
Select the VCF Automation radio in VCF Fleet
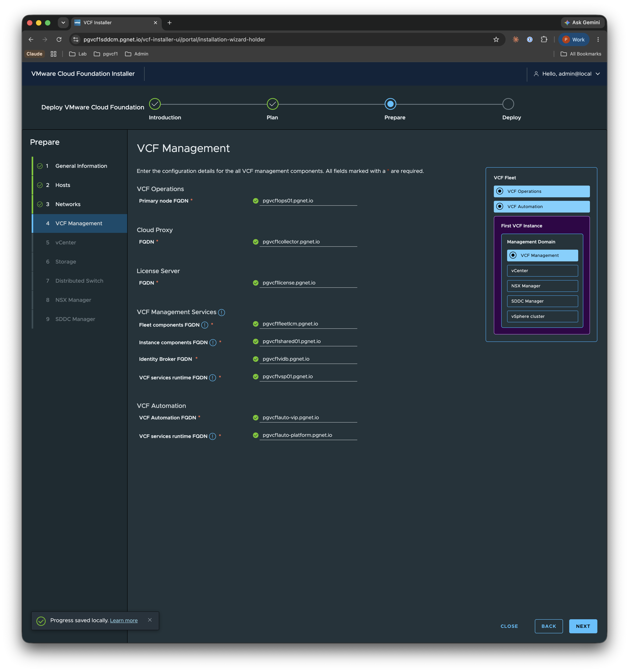(x=499, y=206)
